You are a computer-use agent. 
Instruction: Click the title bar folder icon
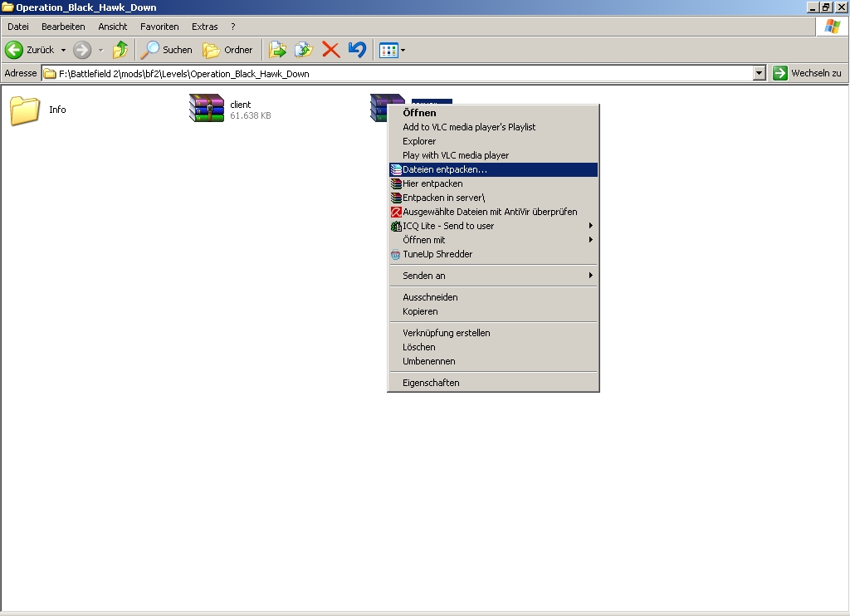pyautogui.click(x=7, y=7)
